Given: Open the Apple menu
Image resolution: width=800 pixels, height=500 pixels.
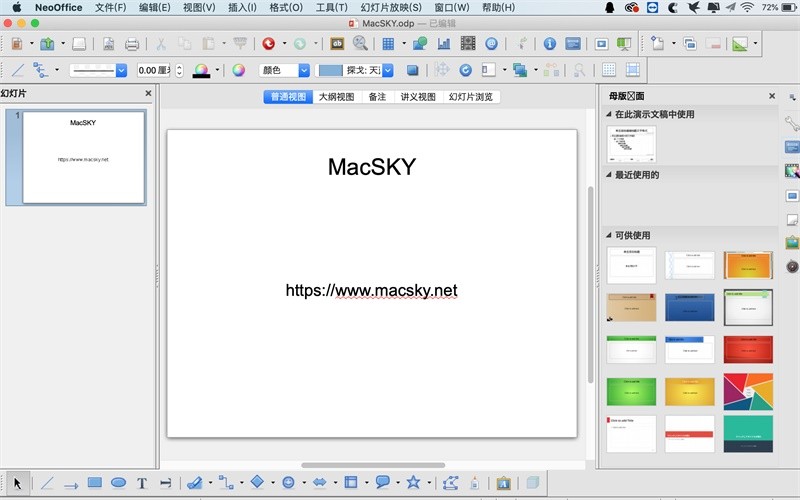Looking at the screenshot, I should pyautogui.click(x=17, y=7).
